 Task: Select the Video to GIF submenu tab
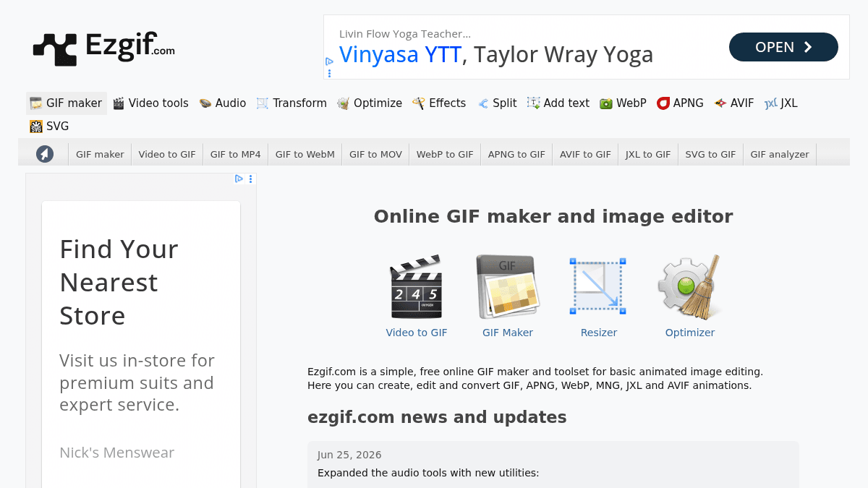pos(167,154)
